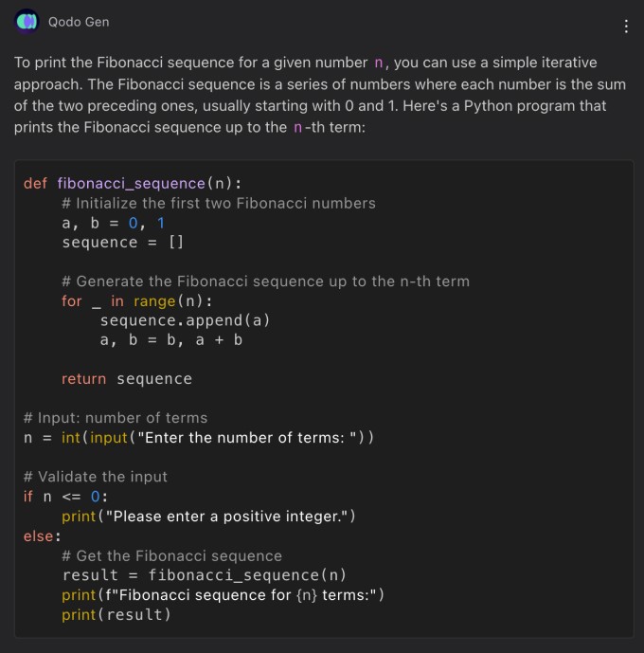The width and height of the screenshot is (644, 653).
Task: Click the else keyword
Action: point(39,536)
